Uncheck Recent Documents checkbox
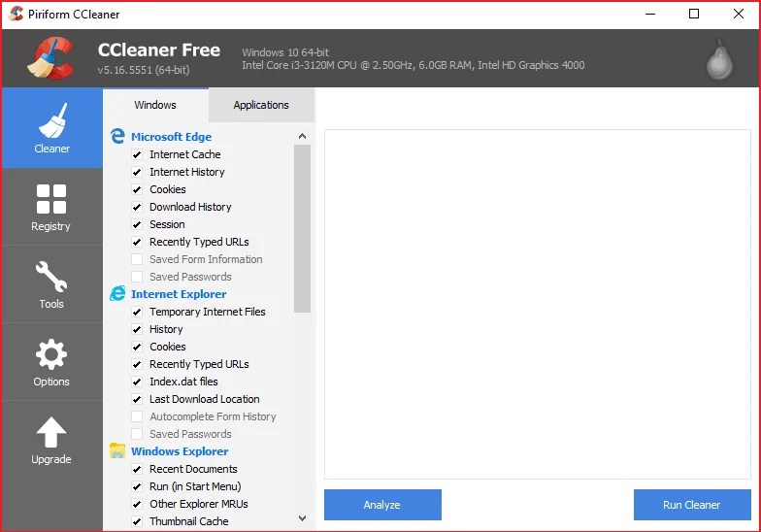Image resolution: width=761 pixels, height=532 pixels. click(x=137, y=469)
